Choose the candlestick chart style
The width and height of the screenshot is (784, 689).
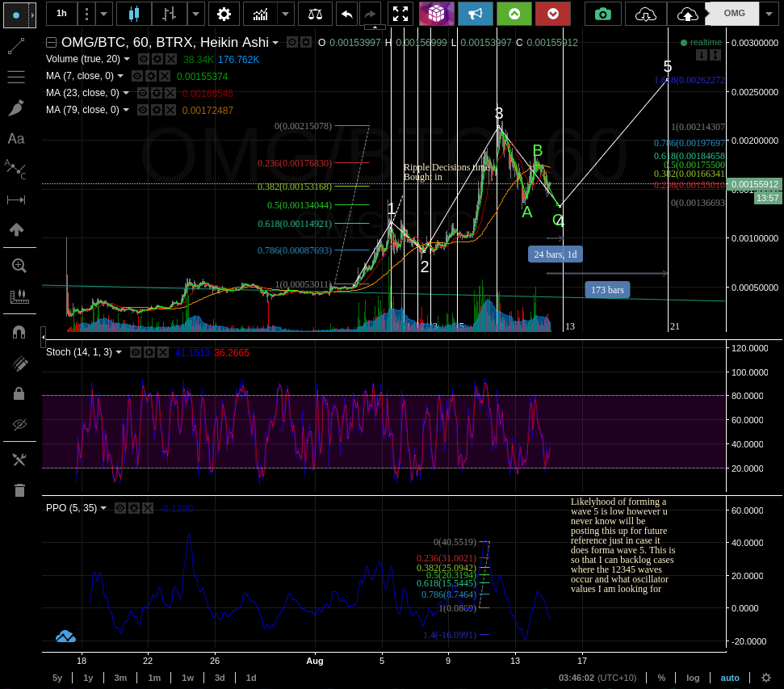tap(134, 14)
